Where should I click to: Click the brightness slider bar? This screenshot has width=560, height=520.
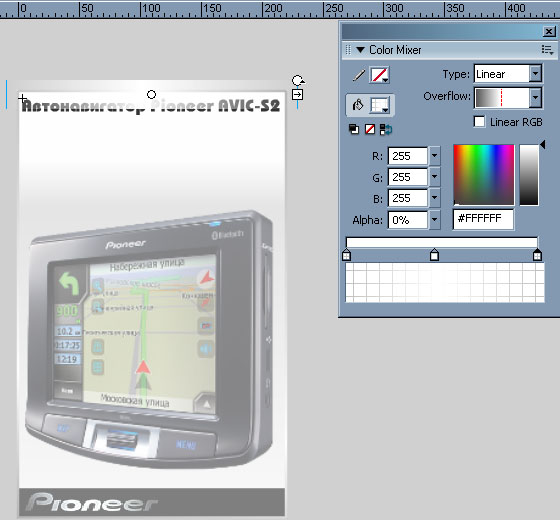[x=529, y=175]
